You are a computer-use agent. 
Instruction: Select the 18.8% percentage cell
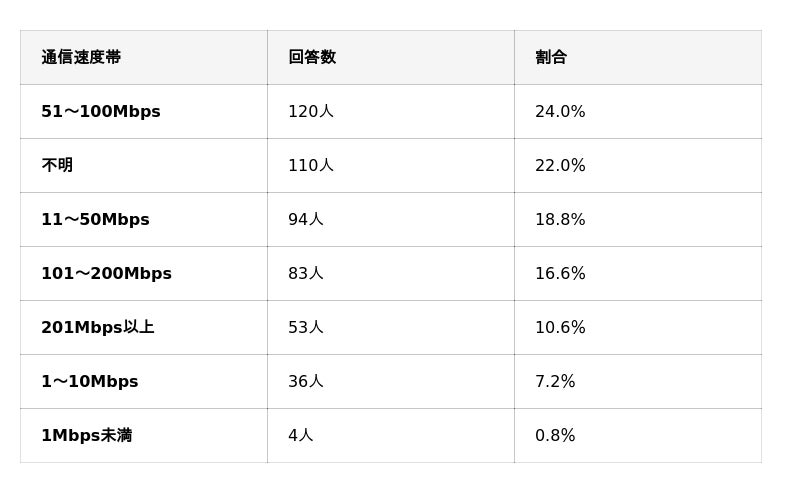coord(560,220)
